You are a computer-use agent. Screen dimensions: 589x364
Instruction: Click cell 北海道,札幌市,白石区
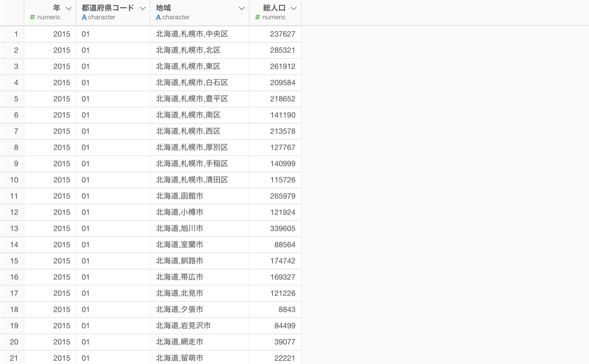pyautogui.click(x=200, y=83)
